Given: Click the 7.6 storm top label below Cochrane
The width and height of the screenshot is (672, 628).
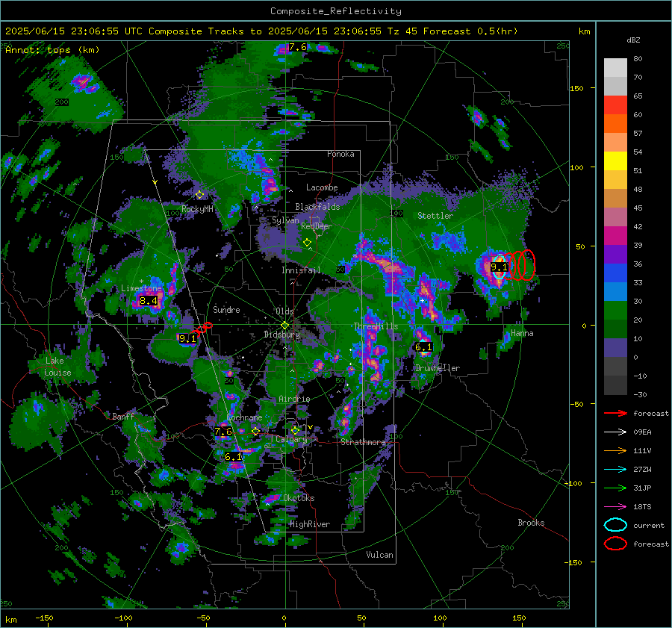Looking at the screenshot, I should tap(223, 432).
